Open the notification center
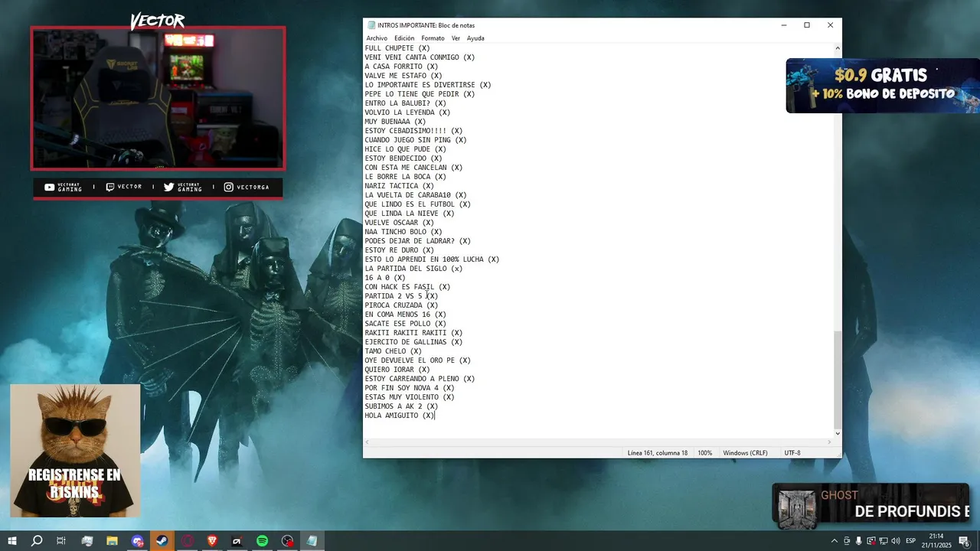The width and height of the screenshot is (980, 551). [x=964, y=541]
